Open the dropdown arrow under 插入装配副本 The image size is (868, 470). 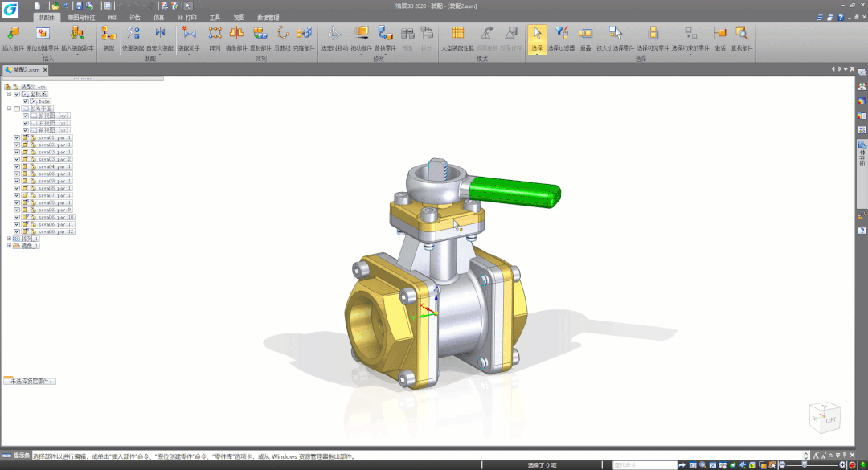click(77, 54)
